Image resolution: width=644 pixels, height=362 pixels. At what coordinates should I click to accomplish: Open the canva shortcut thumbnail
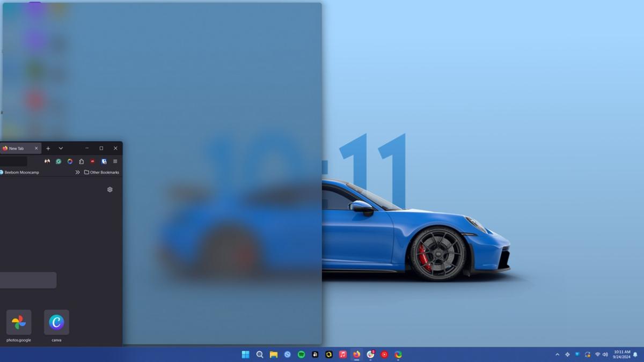coord(56,322)
